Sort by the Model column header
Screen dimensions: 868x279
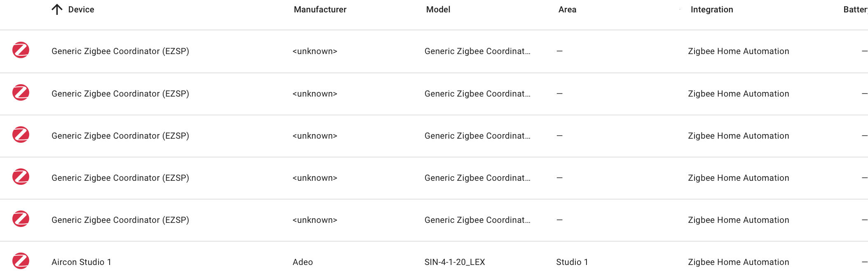click(x=438, y=9)
